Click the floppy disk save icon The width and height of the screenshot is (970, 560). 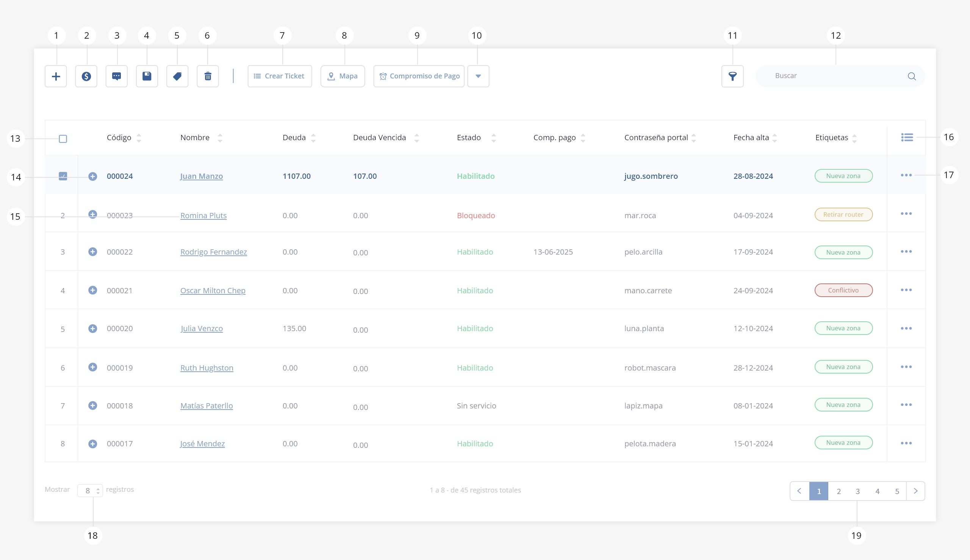147,76
